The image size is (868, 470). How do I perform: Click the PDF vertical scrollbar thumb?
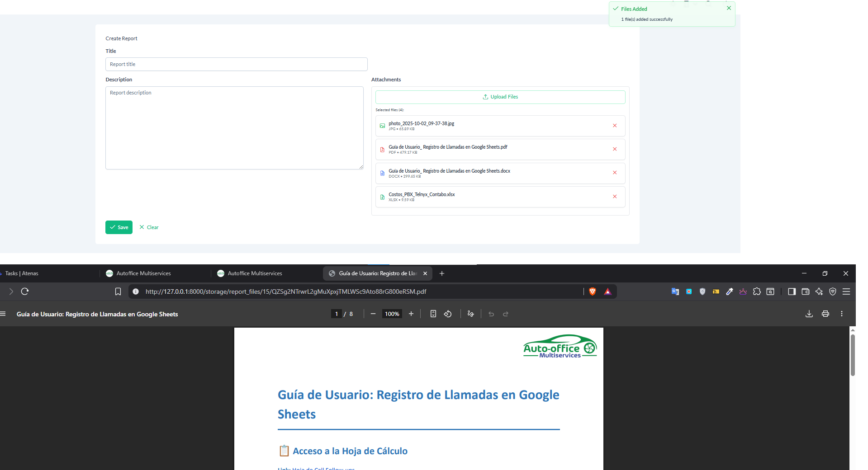[x=853, y=355]
